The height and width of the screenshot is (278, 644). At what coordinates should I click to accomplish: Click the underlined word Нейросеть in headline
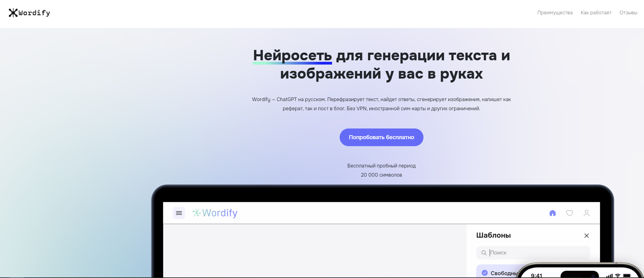[292, 55]
